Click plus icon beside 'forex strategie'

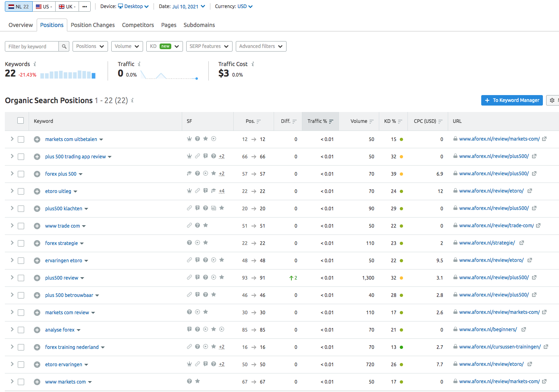pos(37,243)
